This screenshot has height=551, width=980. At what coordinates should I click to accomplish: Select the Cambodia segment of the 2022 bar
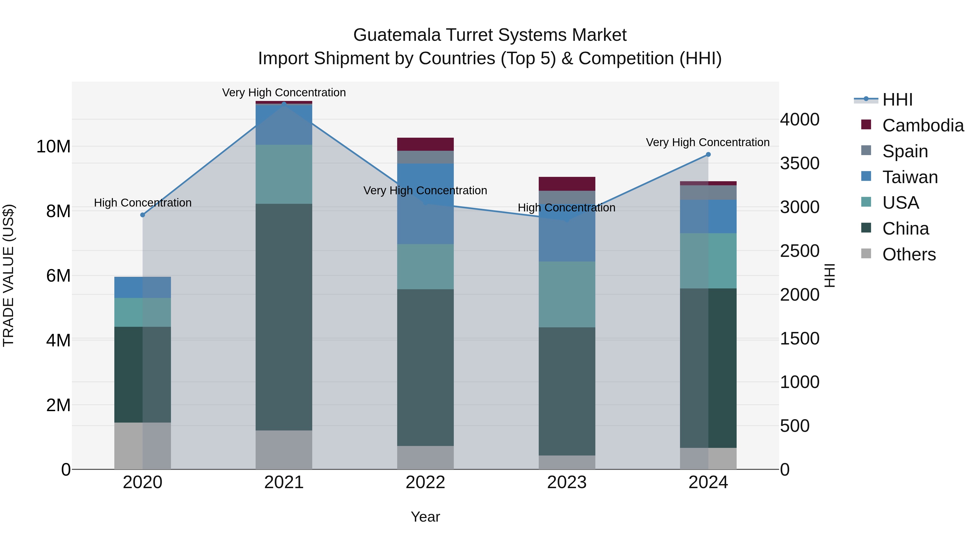[x=425, y=144]
